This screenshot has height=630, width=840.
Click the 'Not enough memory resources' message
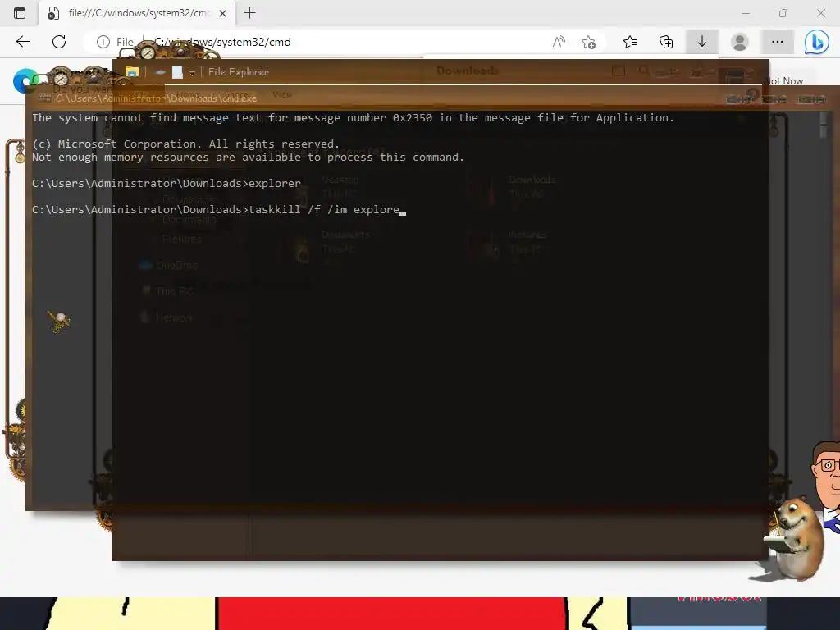pyautogui.click(x=248, y=157)
